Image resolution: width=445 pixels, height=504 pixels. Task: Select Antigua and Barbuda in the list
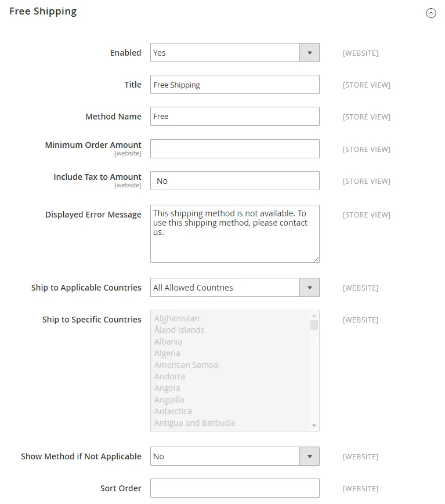click(194, 422)
